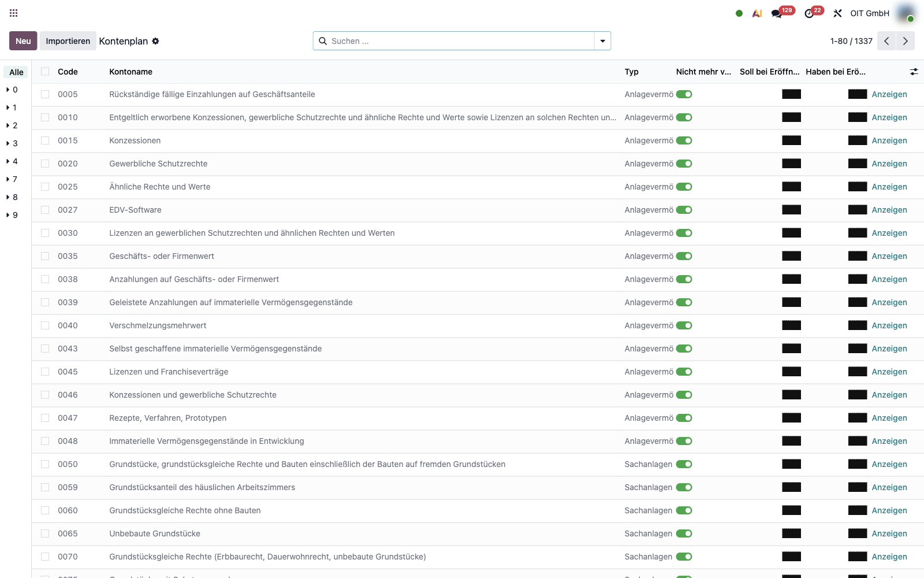
Task: Toggle switch for account 0050
Action: click(x=684, y=464)
